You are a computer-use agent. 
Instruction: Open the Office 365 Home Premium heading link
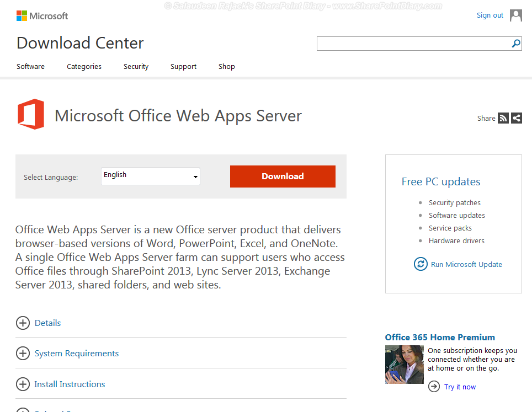coord(440,338)
